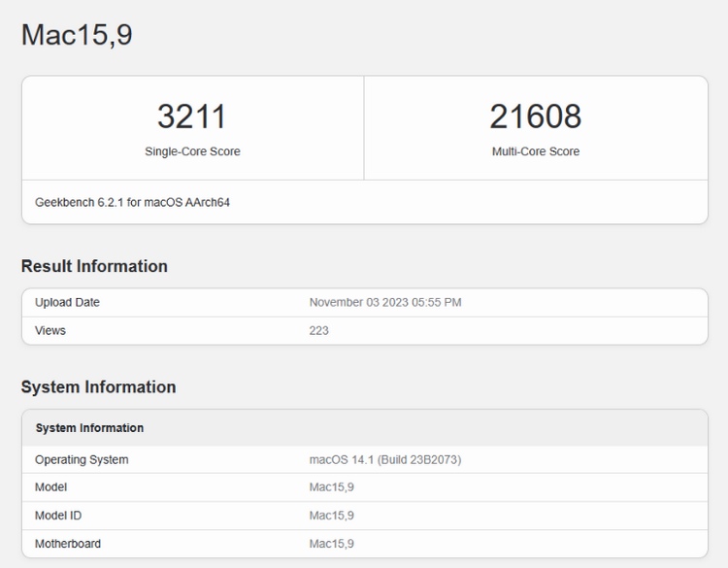
Task: Click the 21608 multi-core score number
Action: coord(535,117)
